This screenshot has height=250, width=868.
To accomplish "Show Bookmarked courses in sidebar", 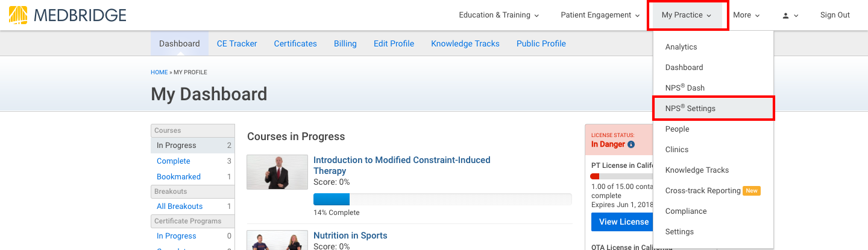I will [x=178, y=177].
